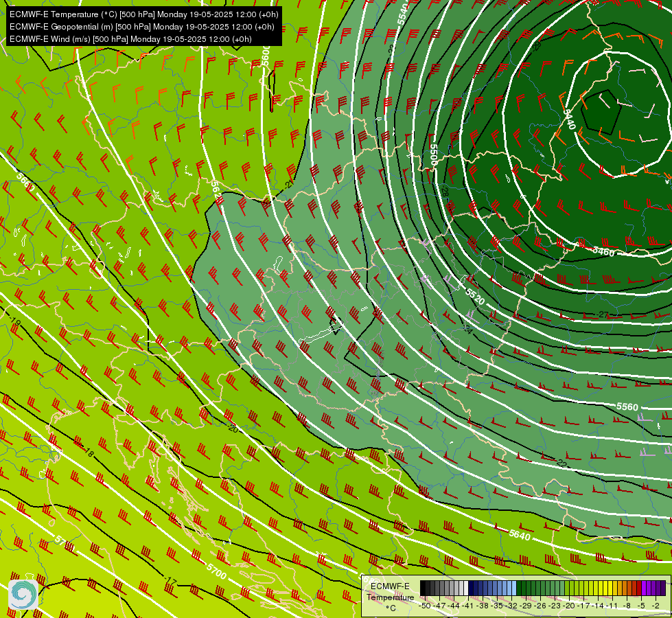The image size is (672, 618).
Task: Click the -32 legend tick label
Action: [x=511, y=606]
